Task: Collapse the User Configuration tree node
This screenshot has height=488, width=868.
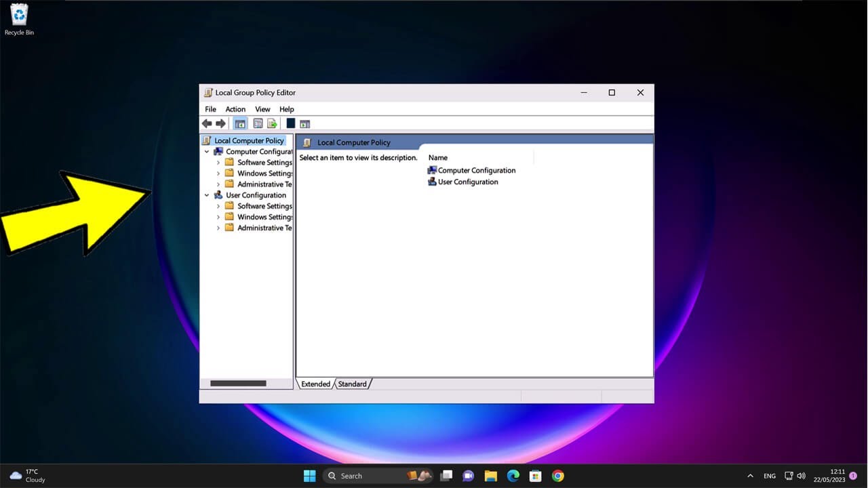Action: tap(207, 195)
